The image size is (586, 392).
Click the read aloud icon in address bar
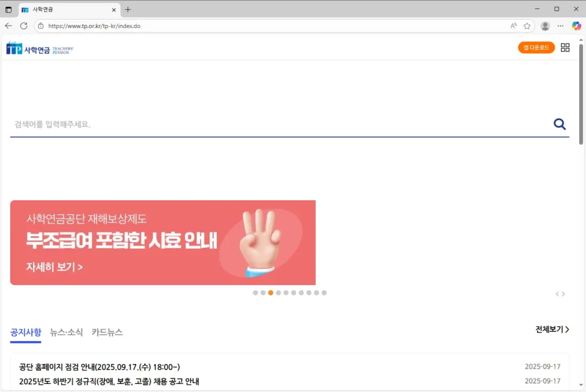point(513,26)
